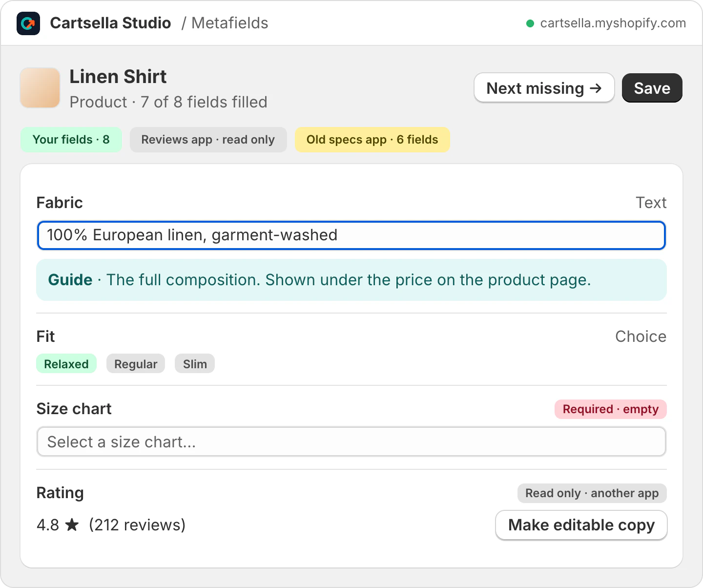703x588 pixels.
Task: Click the Metafields breadcrumb
Action: click(229, 23)
